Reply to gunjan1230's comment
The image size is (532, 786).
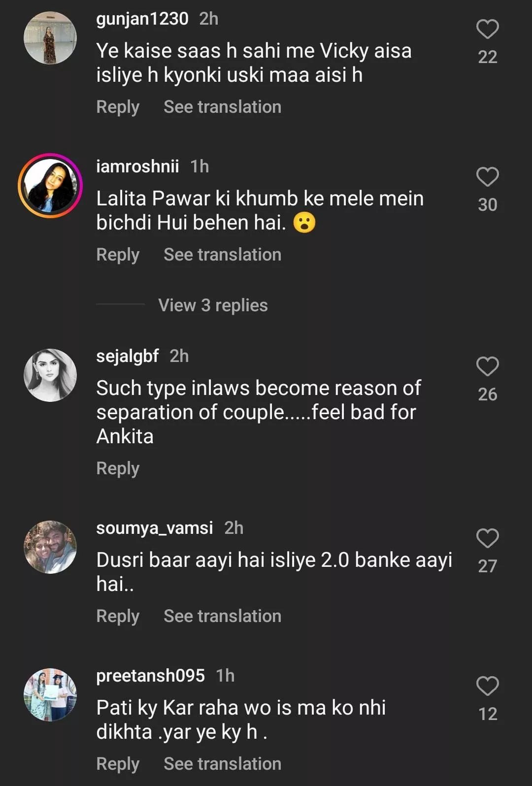[118, 107]
